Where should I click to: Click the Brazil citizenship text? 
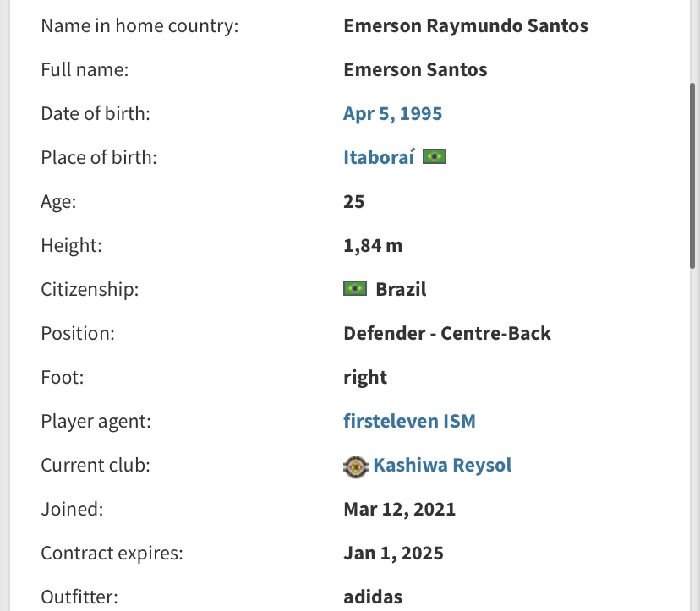click(401, 289)
